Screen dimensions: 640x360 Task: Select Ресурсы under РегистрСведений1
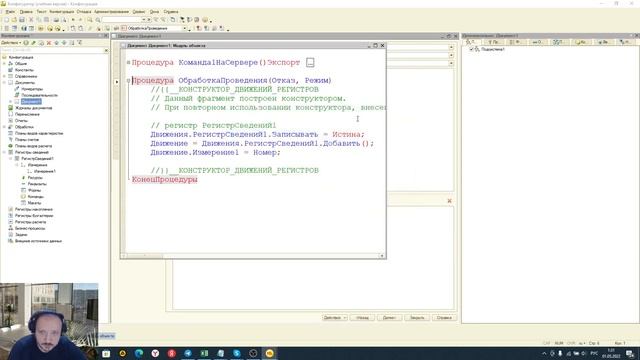point(35,178)
